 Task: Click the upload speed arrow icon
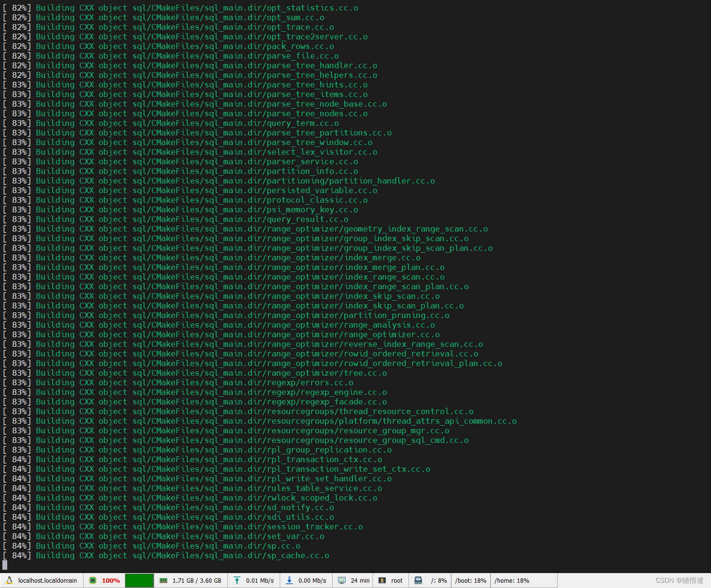click(237, 580)
